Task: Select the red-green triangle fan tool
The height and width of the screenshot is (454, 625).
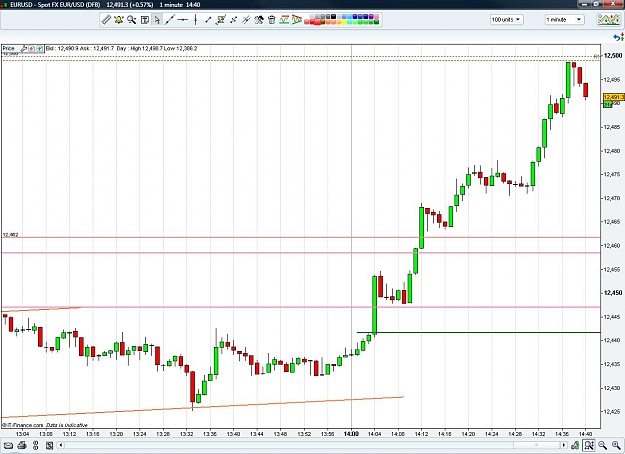Action: coord(297,20)
